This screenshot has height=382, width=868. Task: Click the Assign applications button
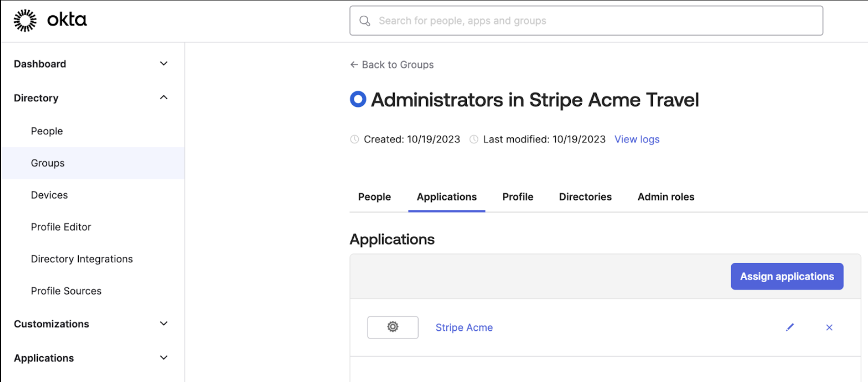787,276
